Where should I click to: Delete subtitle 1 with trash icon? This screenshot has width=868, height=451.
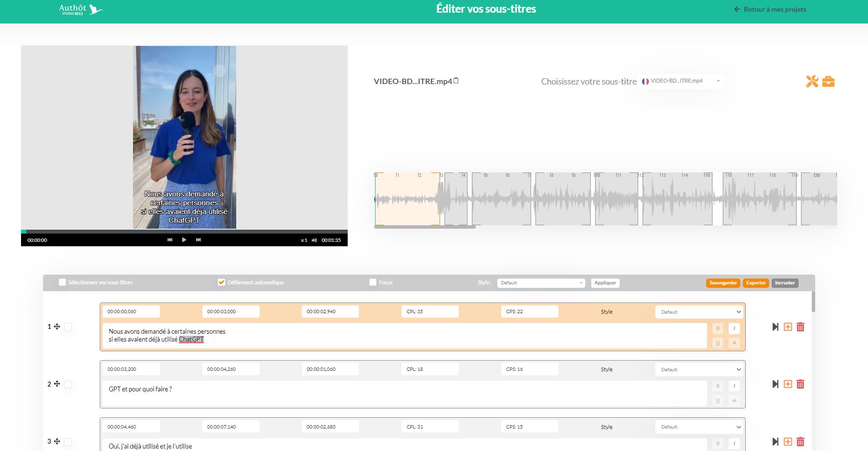tap(801, 327)
